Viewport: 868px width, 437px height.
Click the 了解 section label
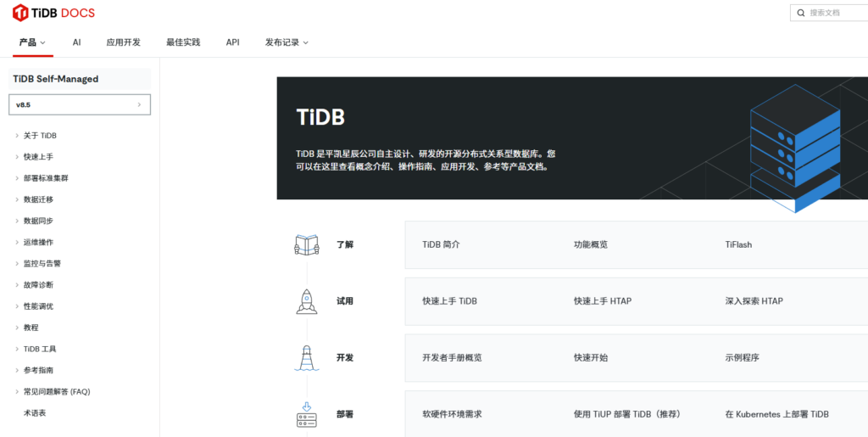click(x=345, y=244)
